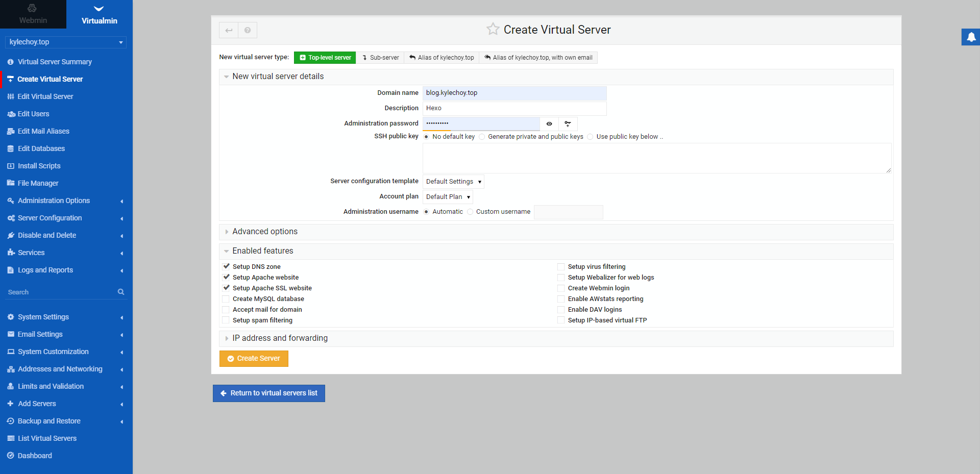The image size is (980, 474).
Task: Click the Create Server button
Action: point(254,359)
